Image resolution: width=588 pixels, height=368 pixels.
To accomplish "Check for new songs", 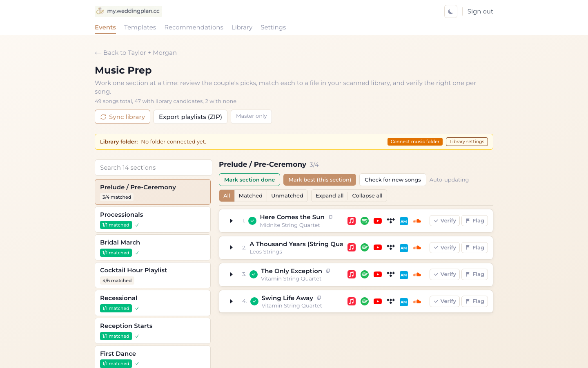I will [x=392, y=180].
